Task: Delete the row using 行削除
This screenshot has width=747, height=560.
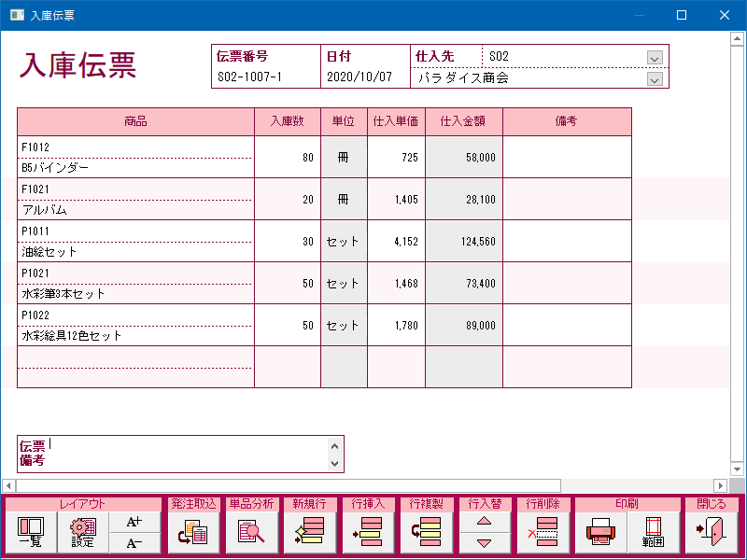Action: tap(542, 533)
